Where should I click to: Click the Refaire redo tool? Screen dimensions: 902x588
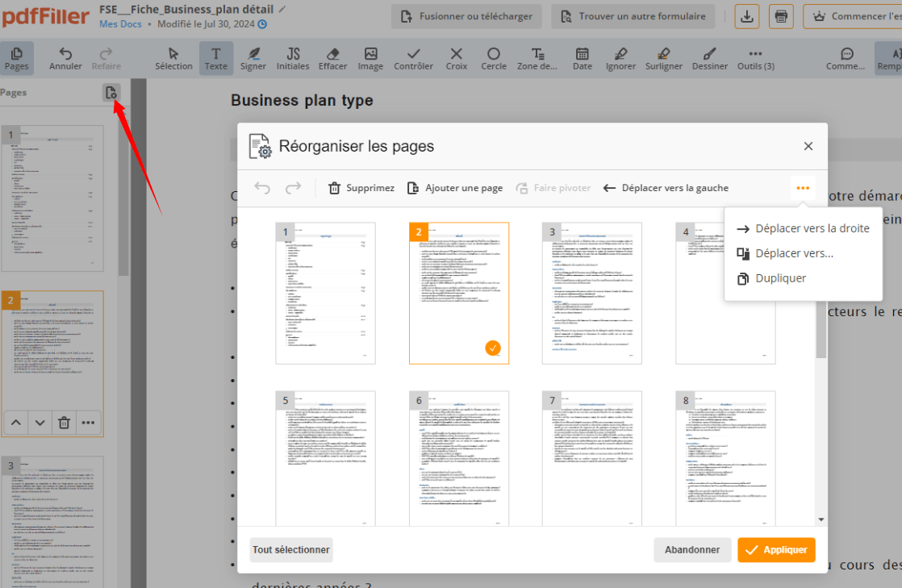tap(106, 59)
